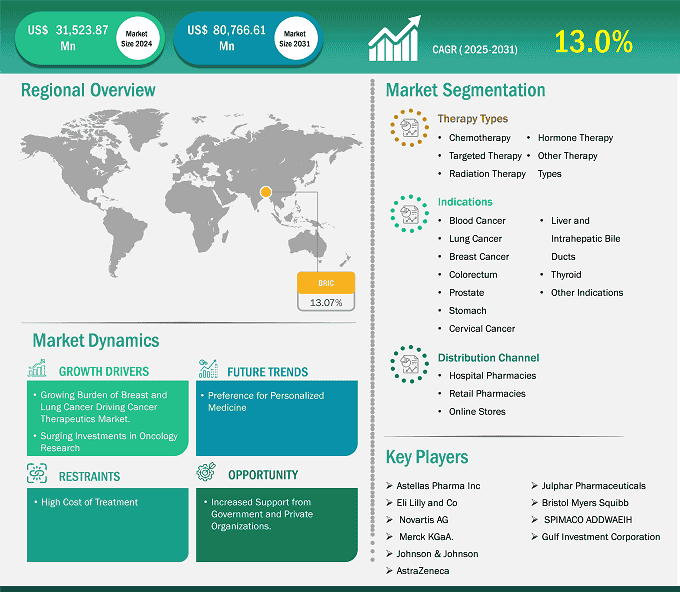Click the FUTURE TRENDS title

268,372
